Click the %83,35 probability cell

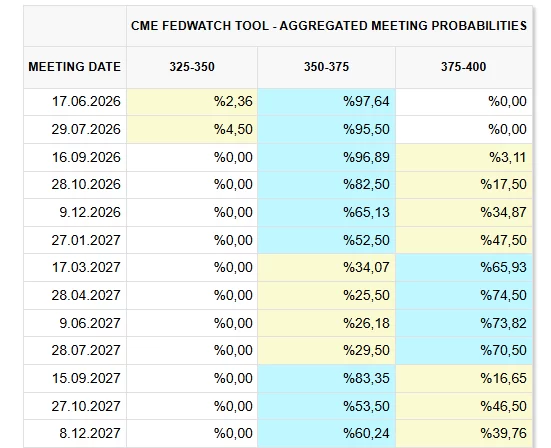(x=326, y=379)
